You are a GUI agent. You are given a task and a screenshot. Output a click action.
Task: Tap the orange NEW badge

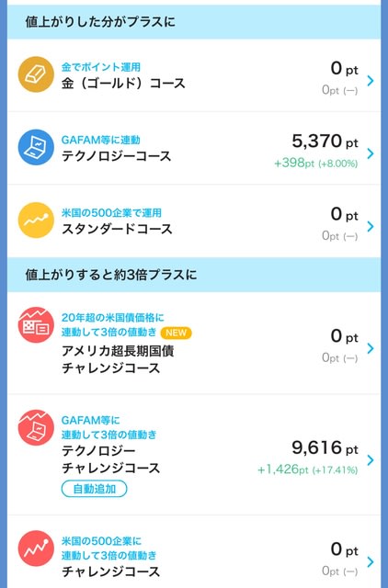point(176,333)
